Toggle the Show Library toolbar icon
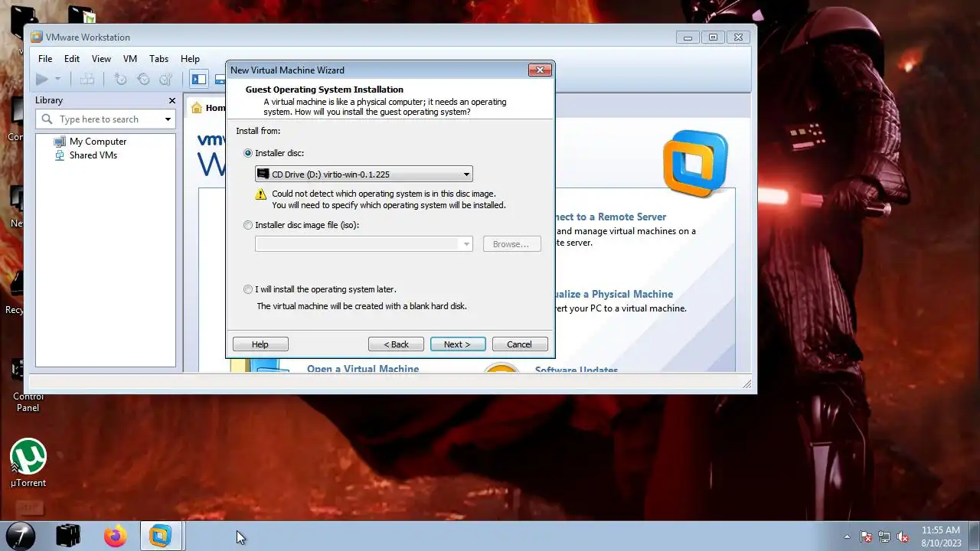The image size is (980, 551). [199, 79]
